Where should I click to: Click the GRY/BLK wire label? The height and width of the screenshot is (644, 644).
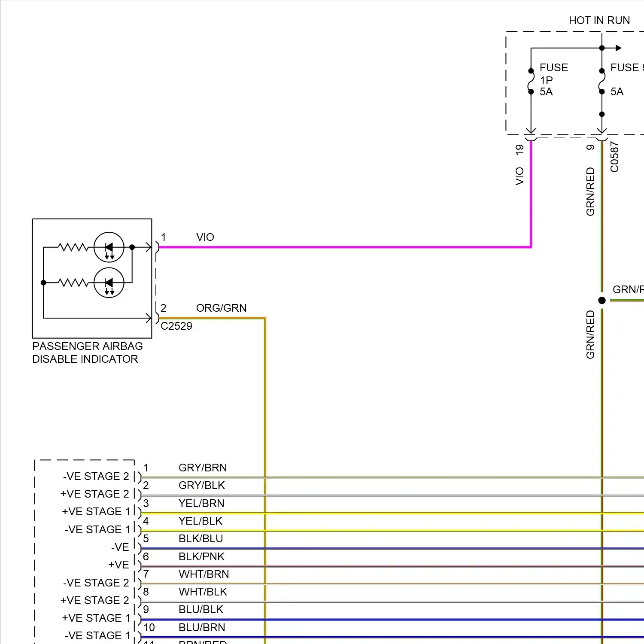[x=202, y=485]
